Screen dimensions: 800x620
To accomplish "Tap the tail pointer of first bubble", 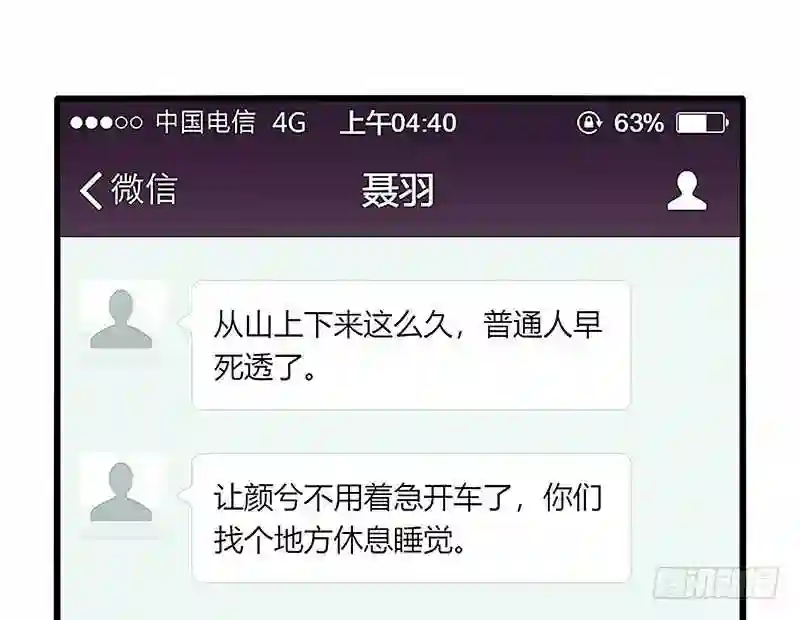I will pos(184,323).
